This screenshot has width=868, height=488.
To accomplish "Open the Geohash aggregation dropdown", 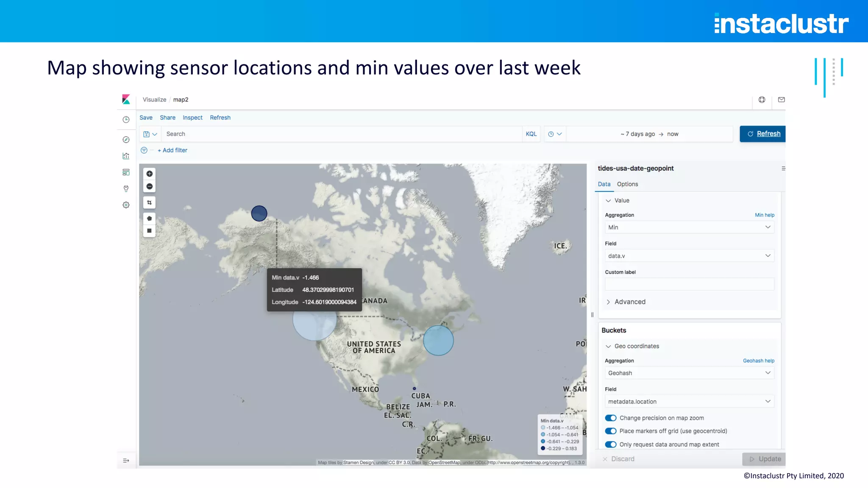I will 690,373.
